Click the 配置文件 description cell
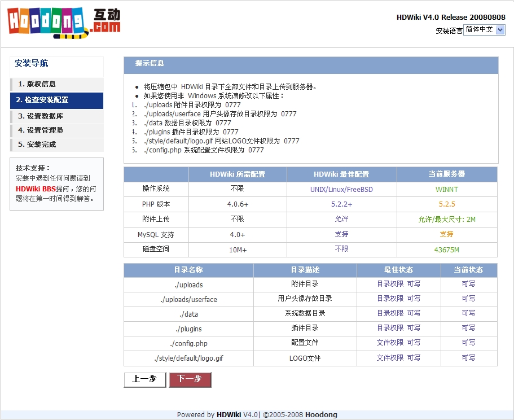The image size is (514, 420). (305, 343)
